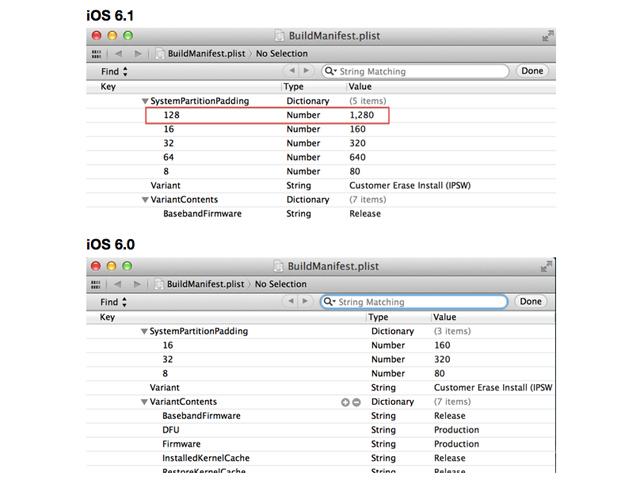640x480 pixels.
Task: Click plist file icon in iOS 6.0 jump bar
Action: click(x=159, y=284)
